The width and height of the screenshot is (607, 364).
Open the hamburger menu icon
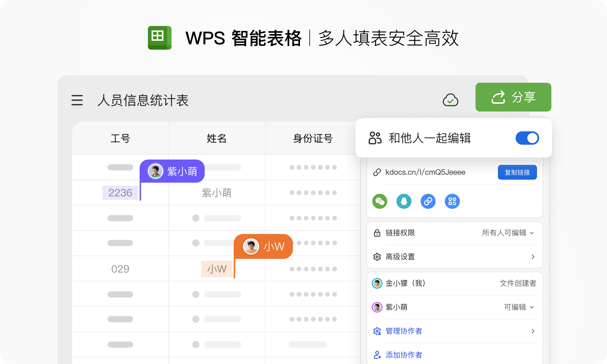77,100
